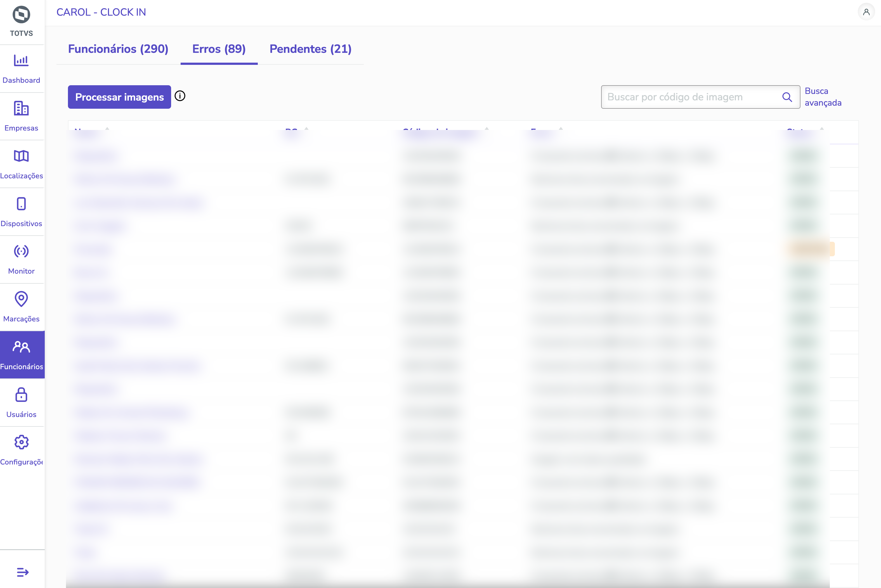Focus the Buscar por código de imagem field
This screenshot has height=588, width=881.
click(690, 97)
